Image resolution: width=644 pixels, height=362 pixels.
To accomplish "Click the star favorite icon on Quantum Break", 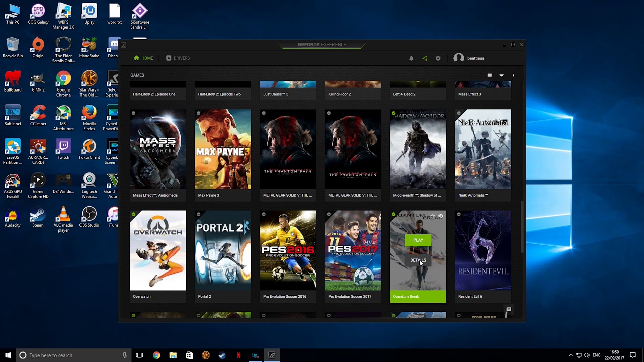I will [x=432, y=216].
